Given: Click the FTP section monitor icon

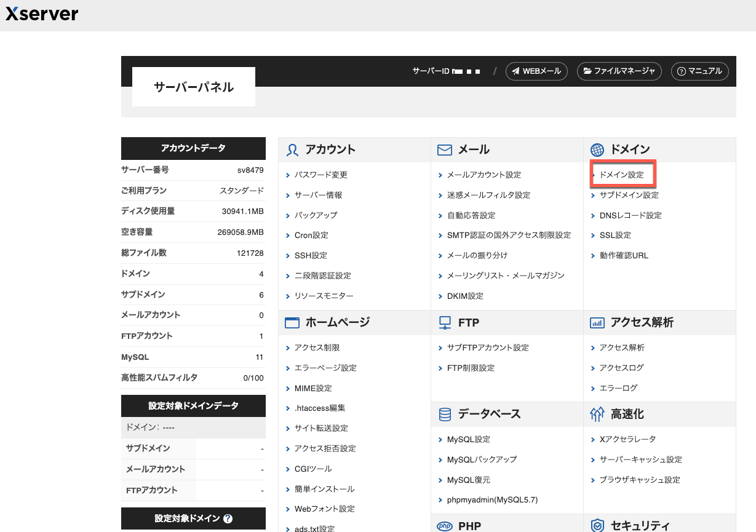Looking at the screenshot, I should 445,322.
